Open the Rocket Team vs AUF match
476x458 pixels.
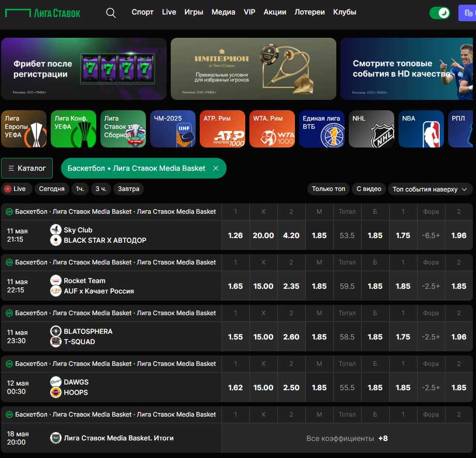(111, 286)
